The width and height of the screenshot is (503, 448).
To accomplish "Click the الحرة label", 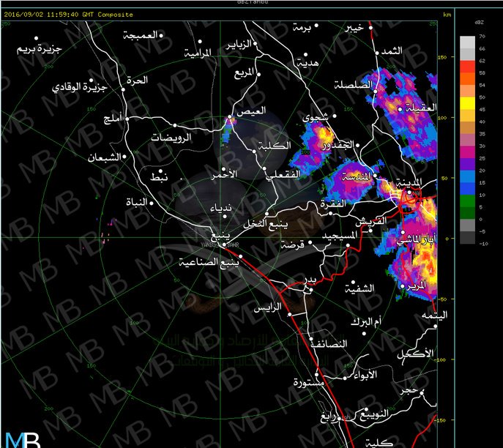I will pyautogui.click(x=137, y=80).
